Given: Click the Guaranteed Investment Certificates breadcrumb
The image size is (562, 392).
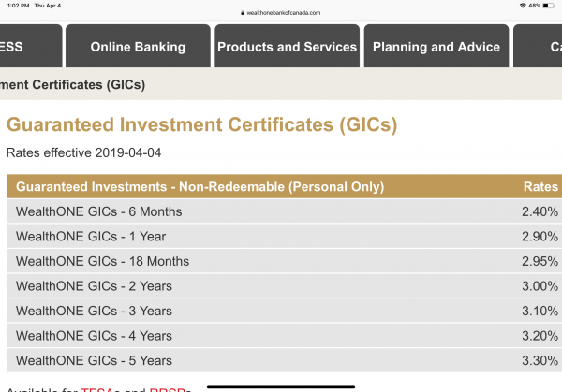Looking at the screenshot, I should click(73, 84).
